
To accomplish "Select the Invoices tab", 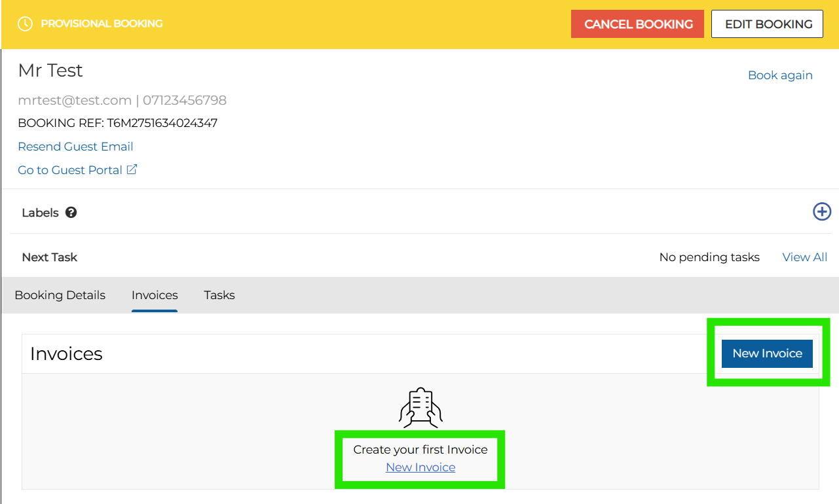I will tap(155, 295).
